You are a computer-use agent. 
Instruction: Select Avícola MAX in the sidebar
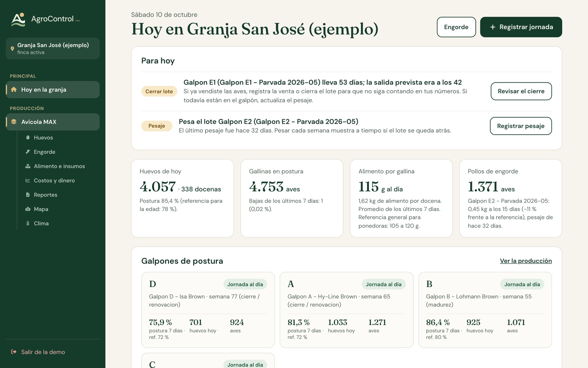point(53,122)
